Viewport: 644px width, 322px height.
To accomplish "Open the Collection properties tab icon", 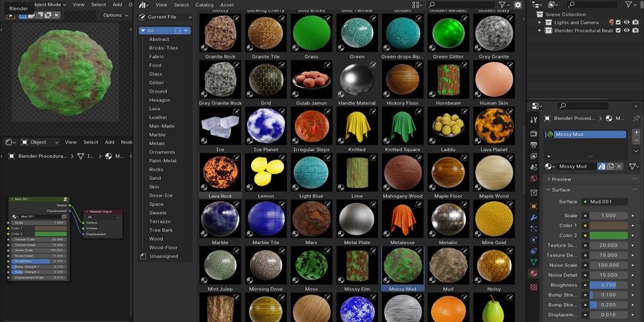I will [x=534, y=193].
